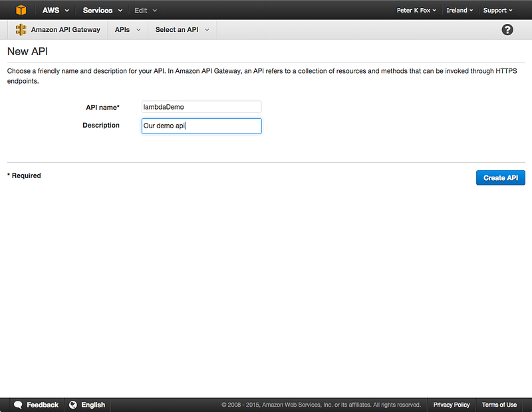532x412 pixels.
Task: Click the '* Required' note
Action: 24,175
